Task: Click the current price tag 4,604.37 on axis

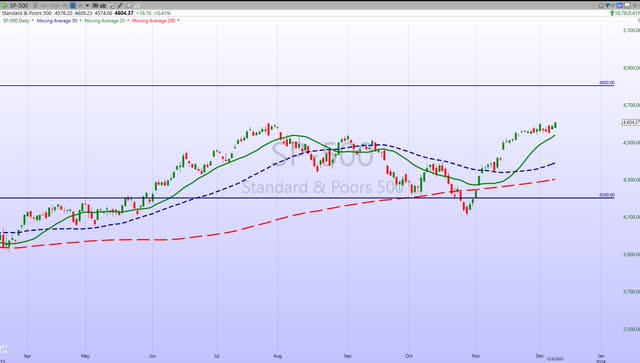Action: (x=631, y=122)
